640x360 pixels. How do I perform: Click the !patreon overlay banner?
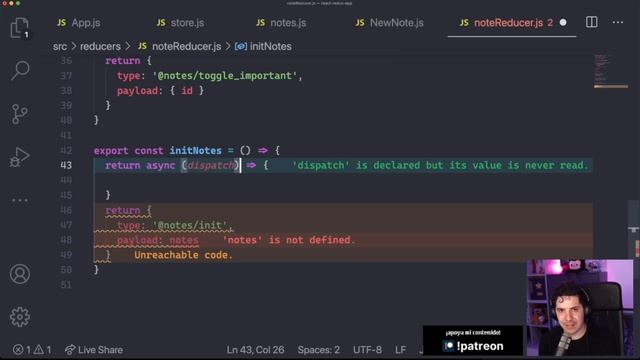pyautogui.click(x=473, y=341)
